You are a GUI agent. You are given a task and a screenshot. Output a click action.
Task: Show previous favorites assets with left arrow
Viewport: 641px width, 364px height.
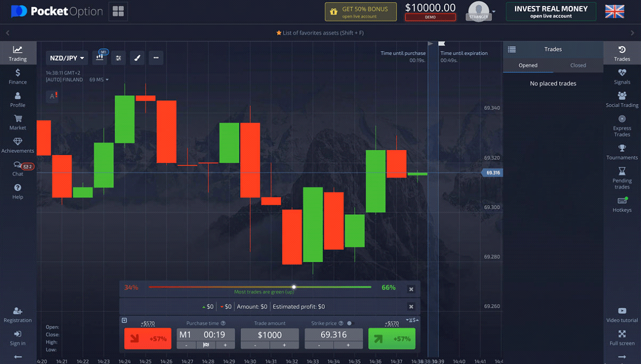click(8, 32)
